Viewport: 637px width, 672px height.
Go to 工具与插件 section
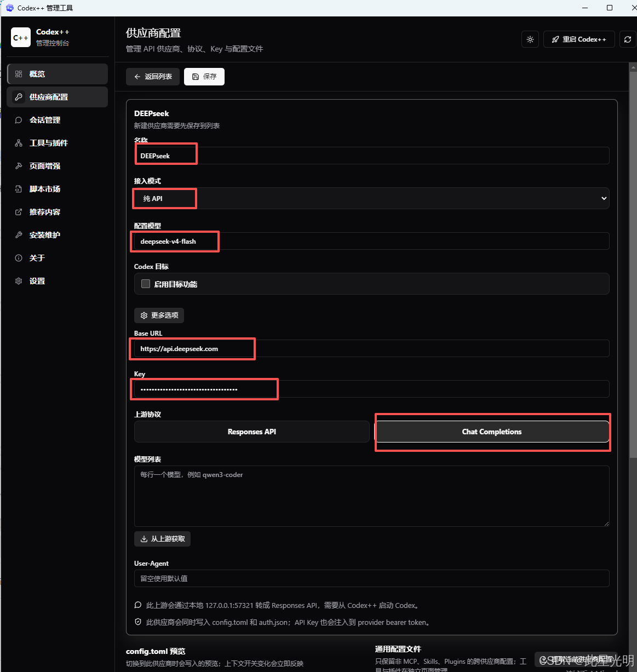point(58,143)
